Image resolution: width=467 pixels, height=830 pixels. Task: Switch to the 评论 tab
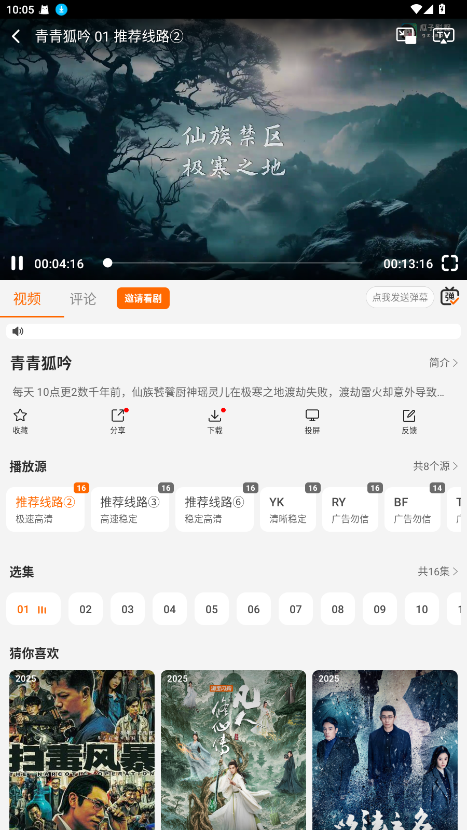tap(83, 299)
